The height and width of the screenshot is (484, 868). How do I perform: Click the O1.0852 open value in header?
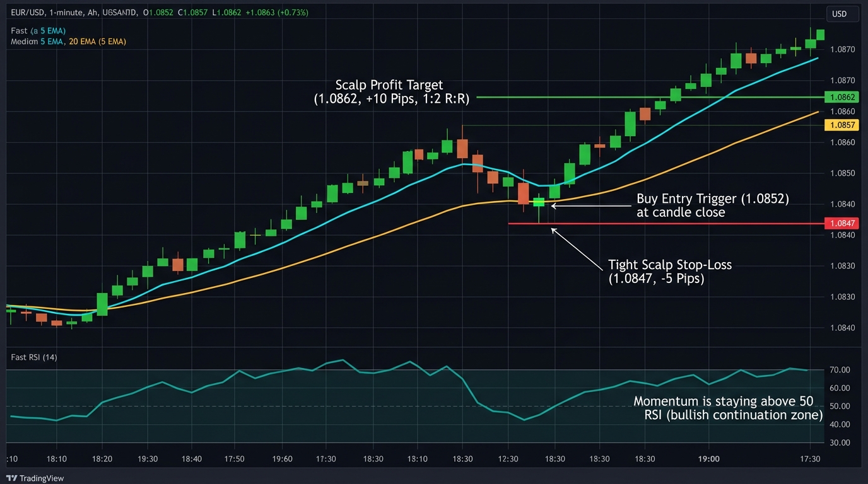pyautogui.click(x=160, y=13)
